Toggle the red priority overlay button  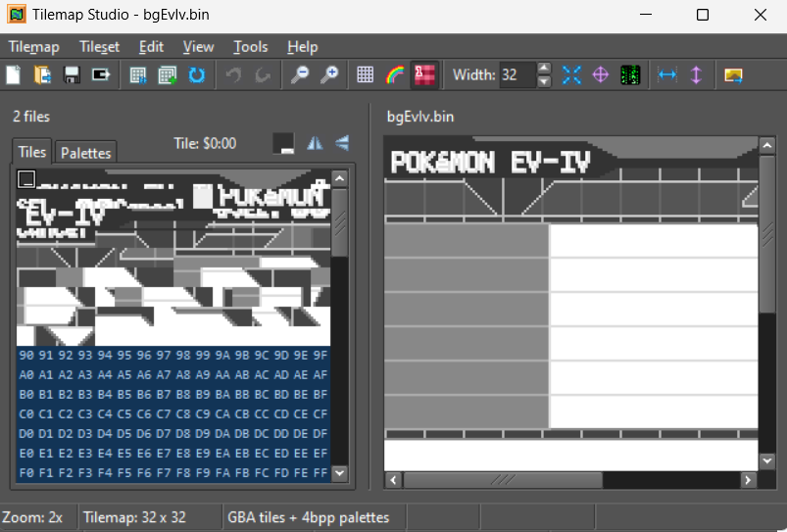pyautogui.click(x=423, y=74)
